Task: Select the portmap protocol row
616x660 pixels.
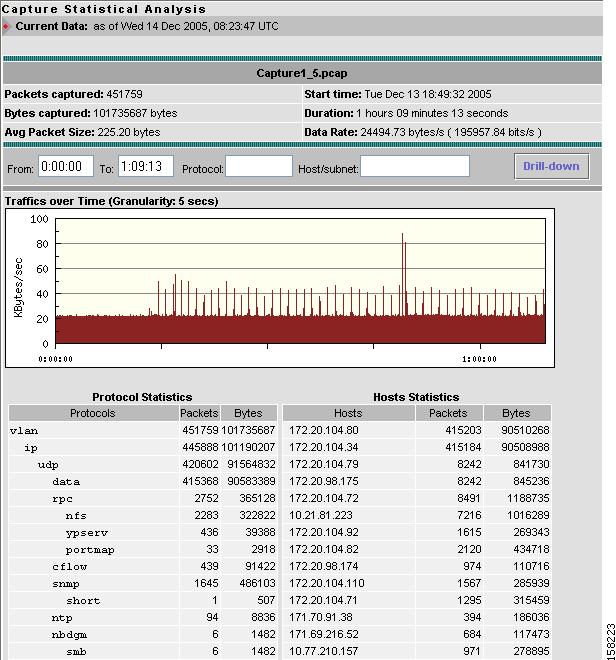Action: tap(143, 549)
